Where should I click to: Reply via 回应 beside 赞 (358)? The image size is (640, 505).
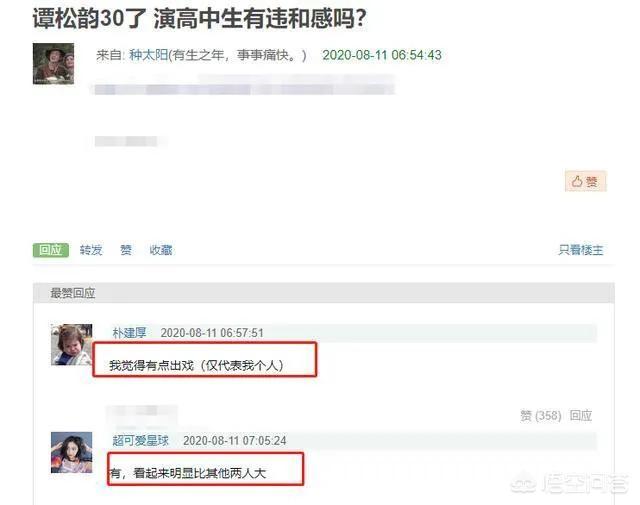pos(581,416)
